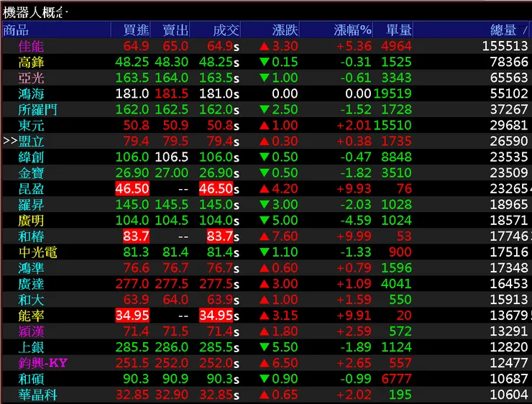Select the 東元 stock name
The width and height of the screenshot is (532, 404).
coord(31,125)
